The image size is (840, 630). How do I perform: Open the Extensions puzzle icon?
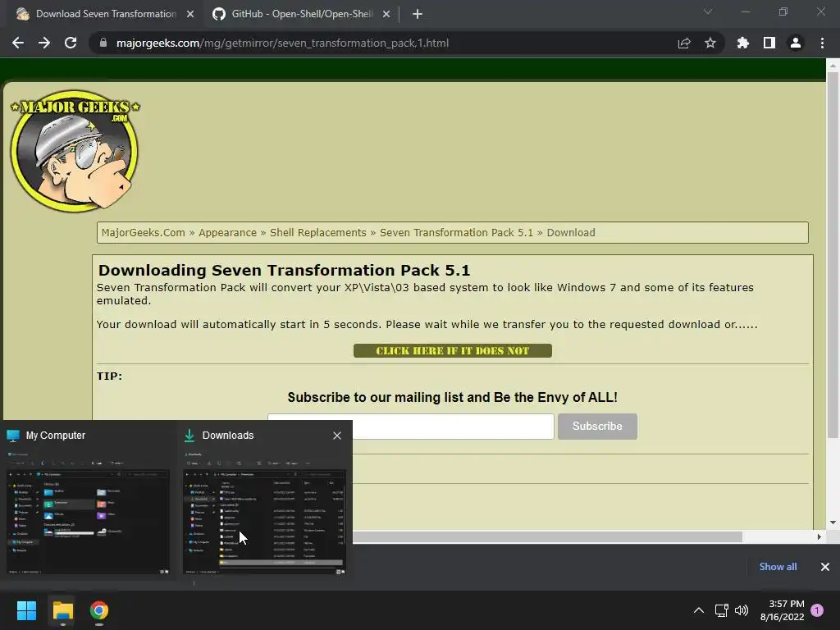(743, 43)
